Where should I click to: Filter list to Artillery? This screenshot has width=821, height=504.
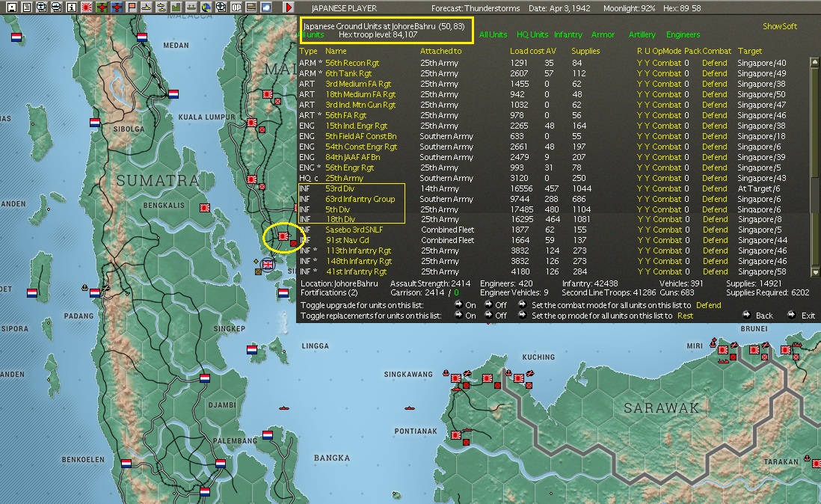point(642,34)
